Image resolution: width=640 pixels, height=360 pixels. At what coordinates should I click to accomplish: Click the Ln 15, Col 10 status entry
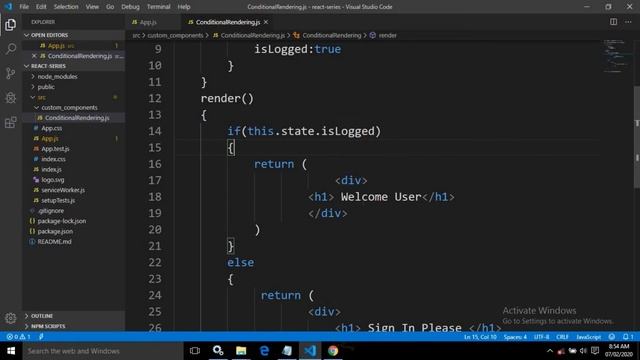coord(480,337)
